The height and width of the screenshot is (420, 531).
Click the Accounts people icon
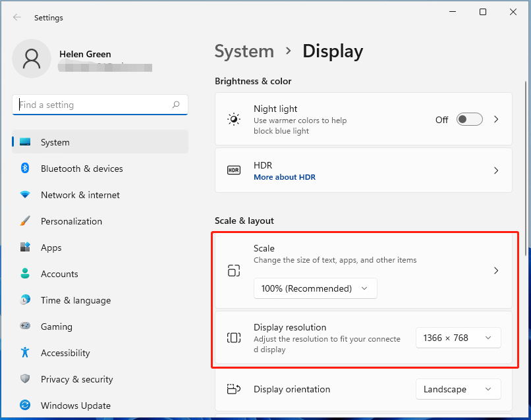coord(24,274)
